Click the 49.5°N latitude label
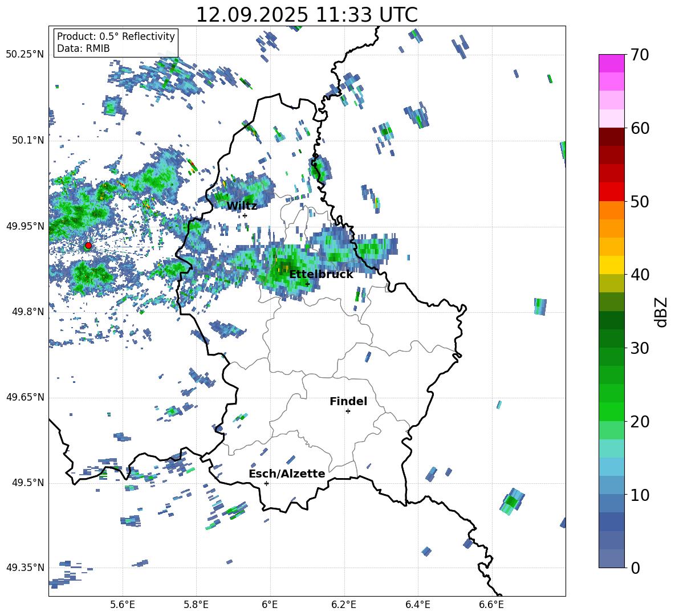 (27, 483)
